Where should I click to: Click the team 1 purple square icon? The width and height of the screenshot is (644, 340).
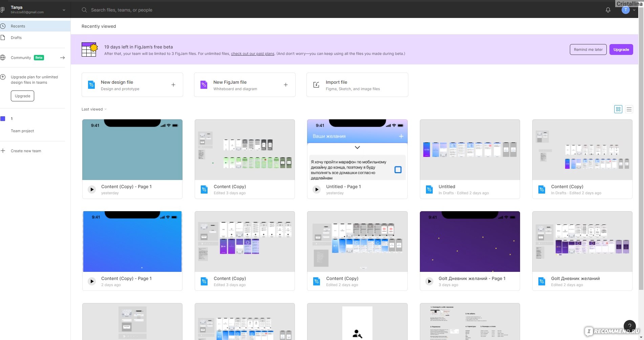coord(3,119)
